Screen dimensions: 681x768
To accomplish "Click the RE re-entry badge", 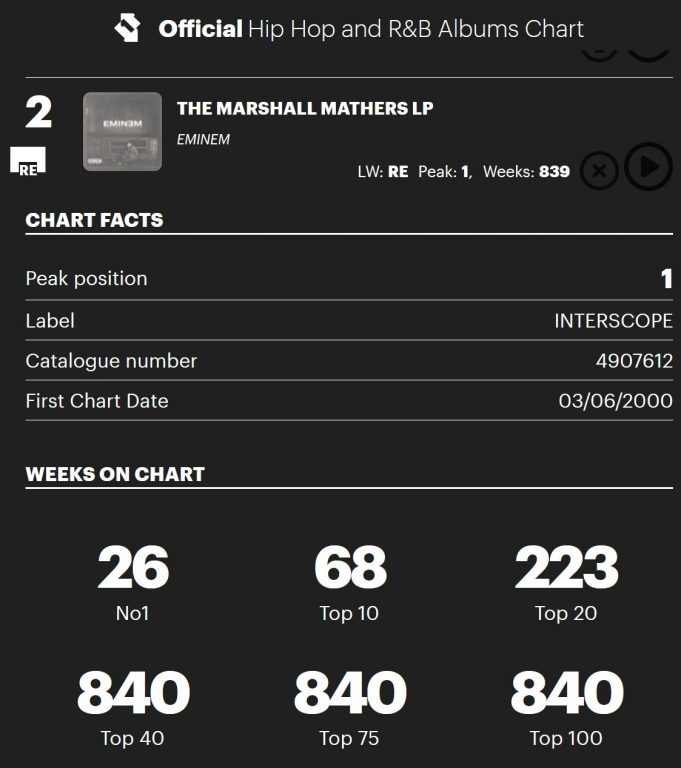I will pos(28,164).
